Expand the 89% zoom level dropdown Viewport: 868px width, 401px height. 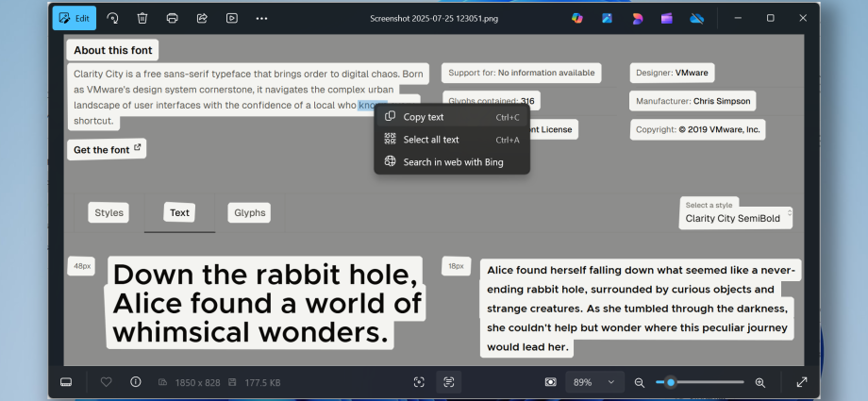595,382
